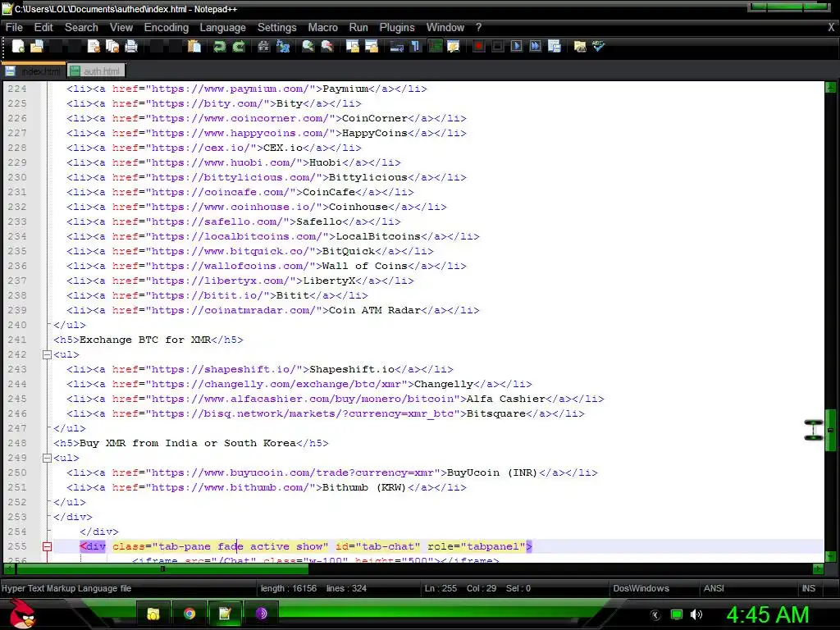Run macro multiple times icon
The height and width of the screenshot is (630, 840).
point(535,47)
